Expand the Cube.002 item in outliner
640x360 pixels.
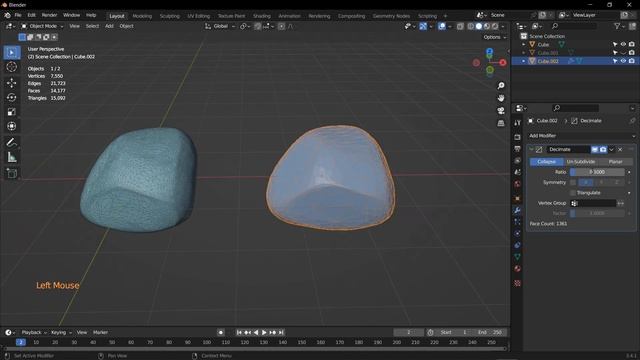(x=524, y=61)
